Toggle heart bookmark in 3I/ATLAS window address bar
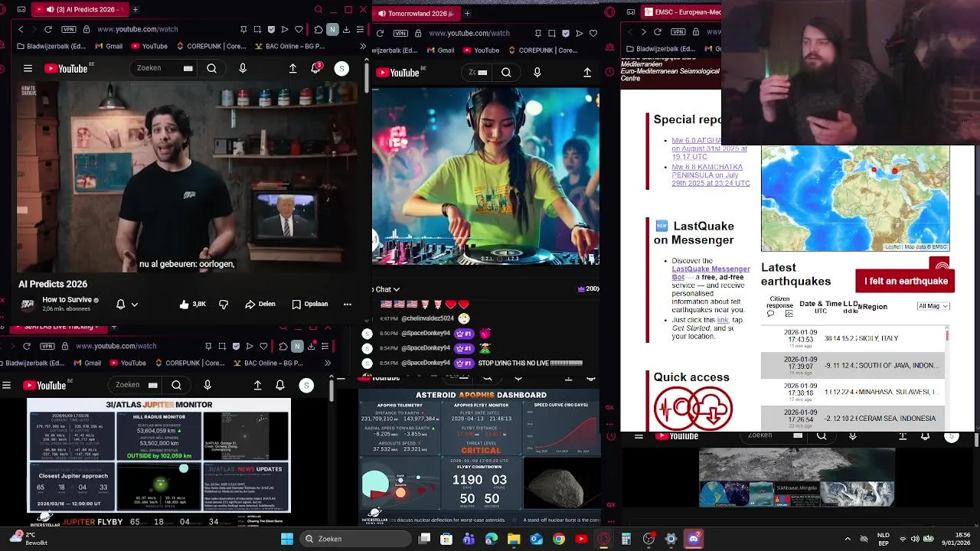The image size is (980, 551). (x=263, y=346)
